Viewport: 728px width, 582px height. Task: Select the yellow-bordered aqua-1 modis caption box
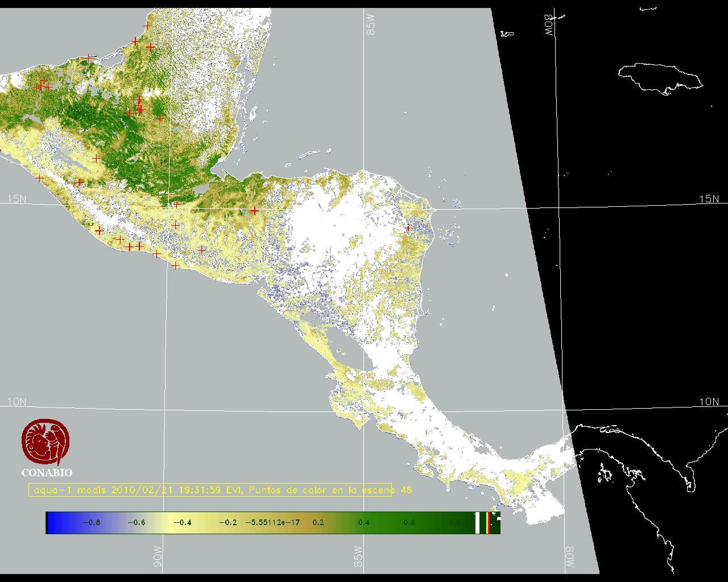click(210, 490)
